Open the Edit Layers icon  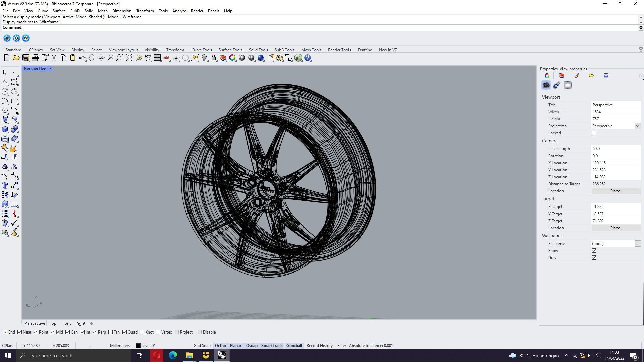pos(223,58)
